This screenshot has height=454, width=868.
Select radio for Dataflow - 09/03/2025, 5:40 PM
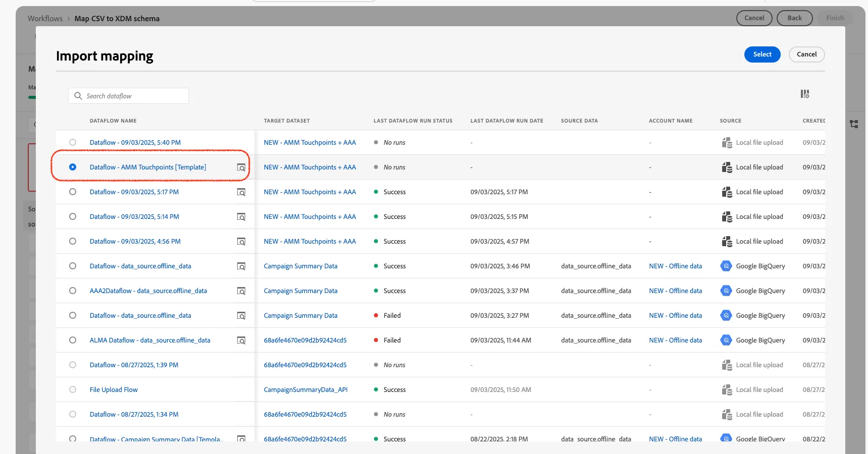pyautogui.click(x=73, y=142)
